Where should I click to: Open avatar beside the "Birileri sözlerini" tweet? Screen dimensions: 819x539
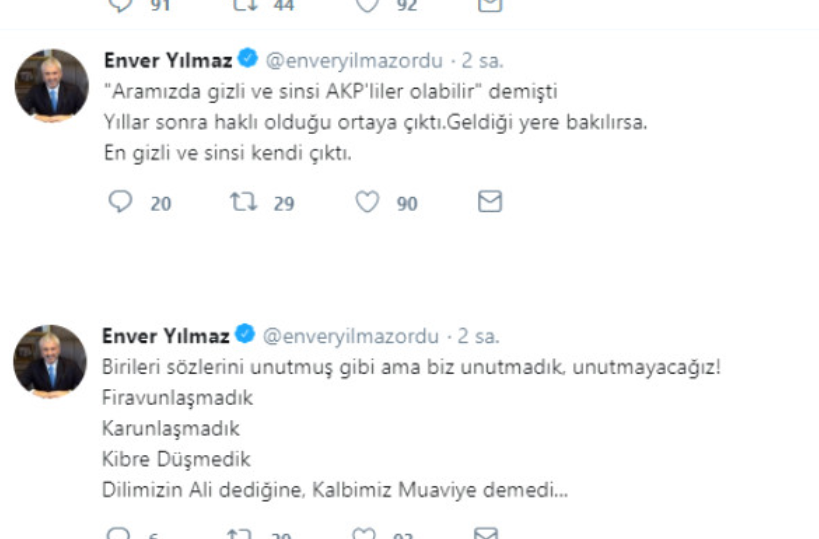click(50, 361)
